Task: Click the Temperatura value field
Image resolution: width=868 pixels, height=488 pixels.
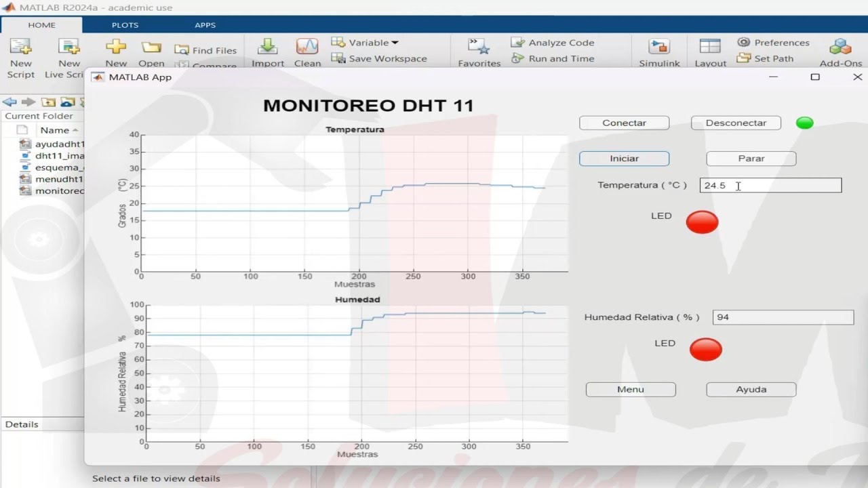Action: [x=770, y=185]
